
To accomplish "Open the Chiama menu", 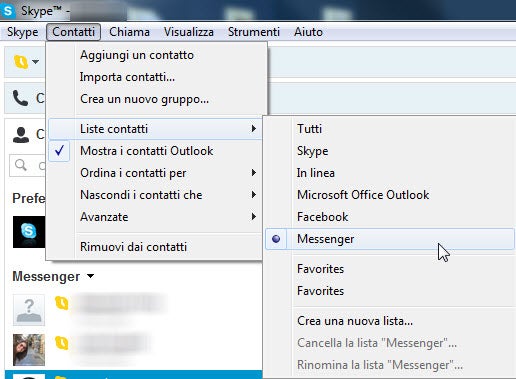I will point(129,32).
